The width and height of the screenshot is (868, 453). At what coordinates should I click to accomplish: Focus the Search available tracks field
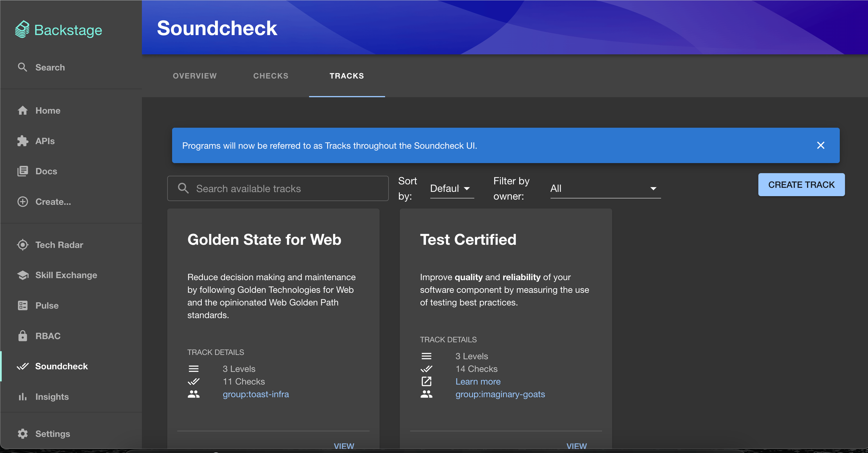[x=278, y=188]
